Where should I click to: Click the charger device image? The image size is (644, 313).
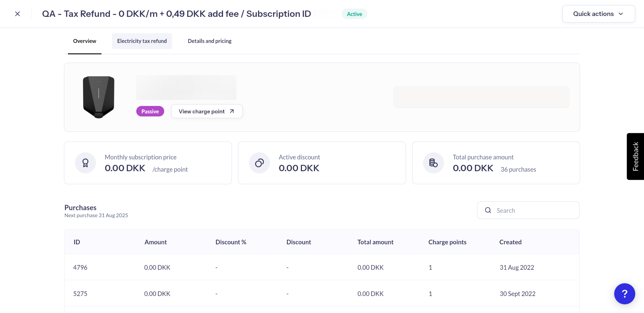(x=99, y=97)
